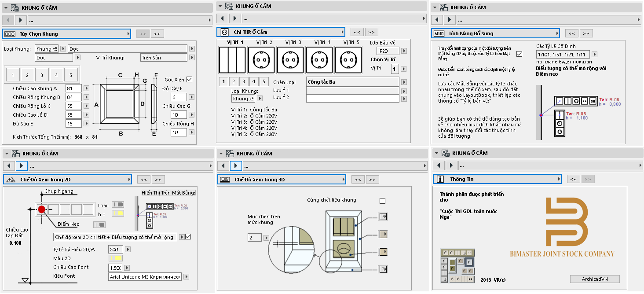Open the Tùy Chọn Khung page selector
644x294 pixels.
click(x=66, y=34)
